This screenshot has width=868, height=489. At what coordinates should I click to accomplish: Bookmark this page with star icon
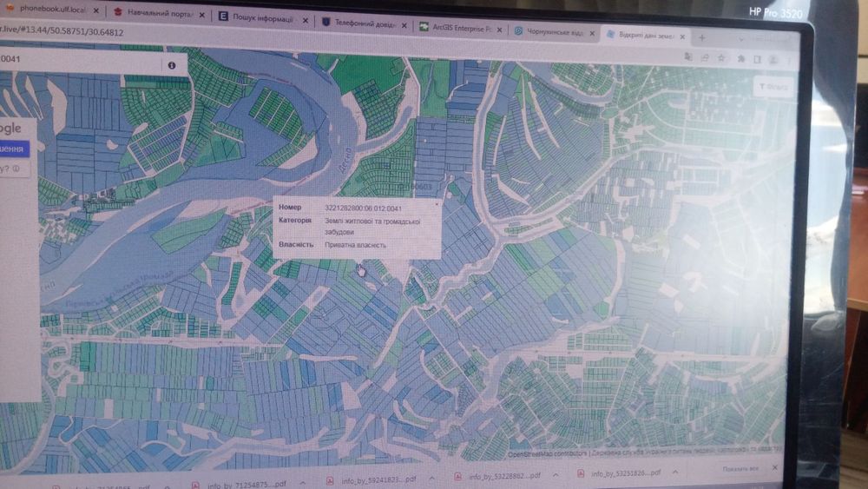[x=721, y=57]
